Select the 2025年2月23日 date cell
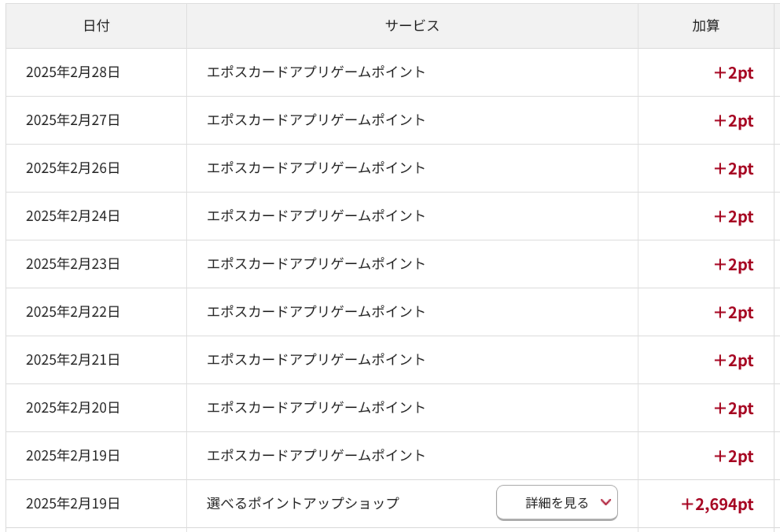780x532 pixels. point(73,264)
